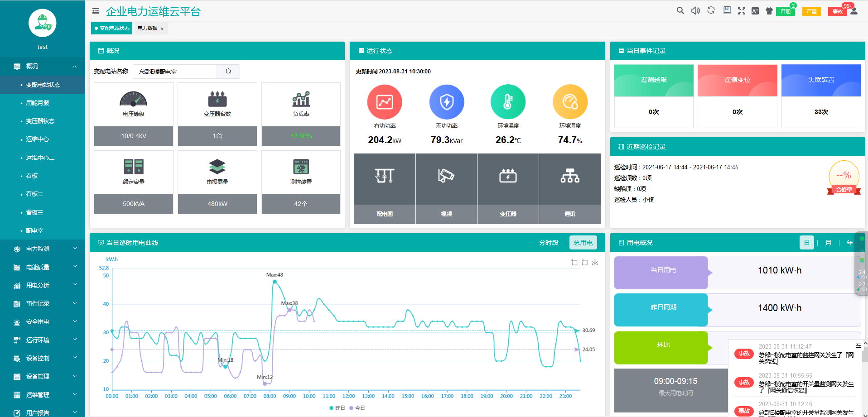Switch chart to 分时段 view
The height and width of the screenshot is (417, 868).
click(549, 243)
